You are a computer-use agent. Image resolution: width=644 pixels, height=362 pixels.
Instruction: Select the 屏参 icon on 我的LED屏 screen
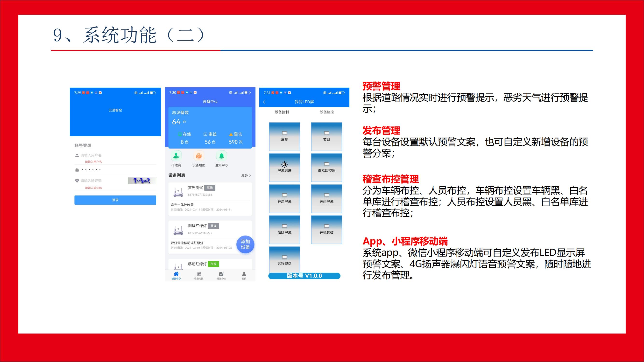click(x=284, y=136)
